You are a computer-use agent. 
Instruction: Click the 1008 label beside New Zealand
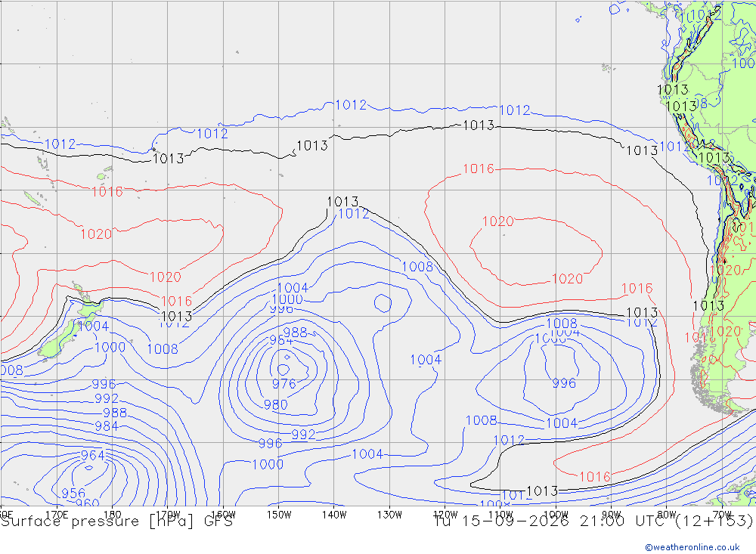tap(163, 349)
